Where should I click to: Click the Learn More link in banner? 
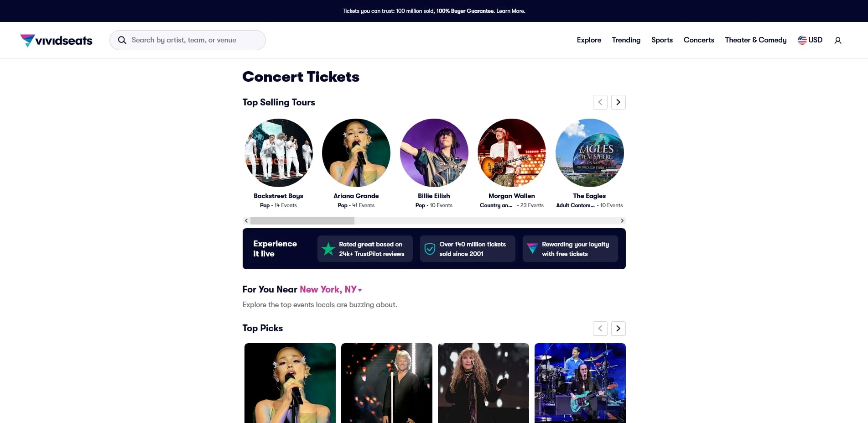510,11
